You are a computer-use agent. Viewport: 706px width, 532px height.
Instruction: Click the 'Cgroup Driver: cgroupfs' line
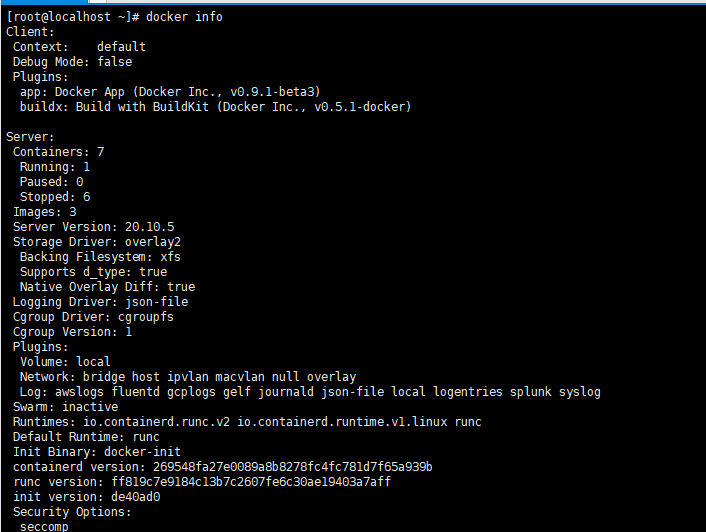point(93,317)
